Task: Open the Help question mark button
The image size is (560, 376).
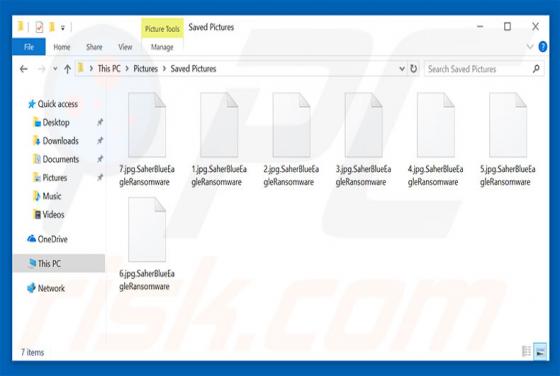Action: tap(542, 46)
